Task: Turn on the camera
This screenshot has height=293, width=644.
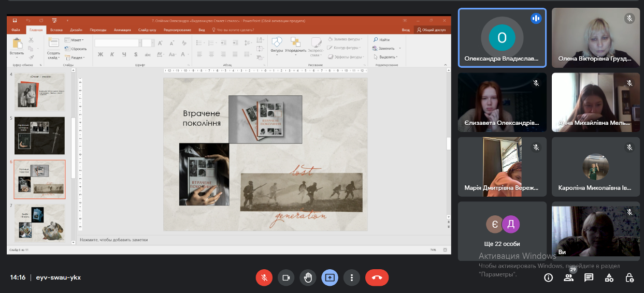Action: click(285, 277)
